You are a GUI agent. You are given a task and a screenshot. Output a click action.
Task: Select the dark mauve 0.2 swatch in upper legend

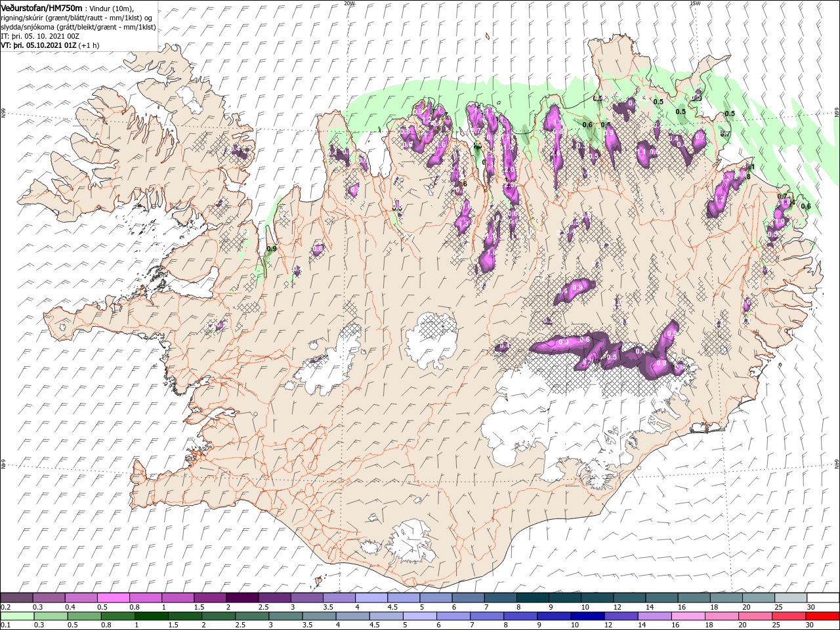click(16, 598)
